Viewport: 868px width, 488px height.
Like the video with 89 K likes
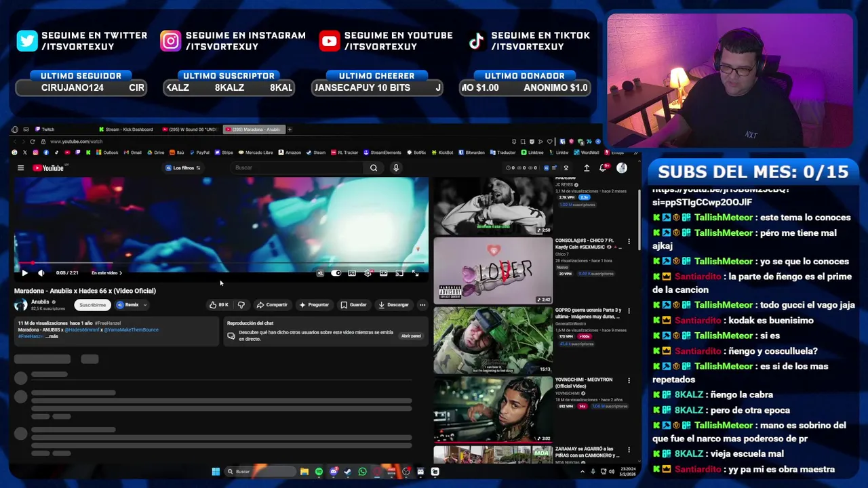pos(219,305)
